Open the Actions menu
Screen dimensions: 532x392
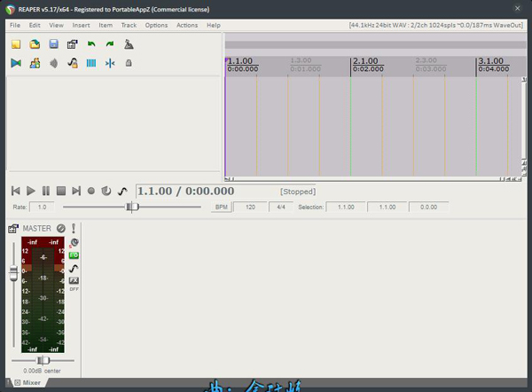click(187, 25)
